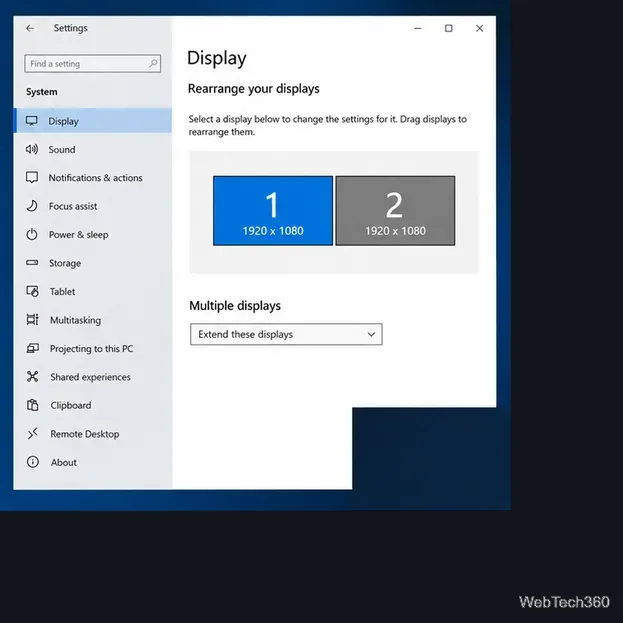Click the back arrow in Settings
The height and width of the screenshot is (623, 623).
point(30,28)
